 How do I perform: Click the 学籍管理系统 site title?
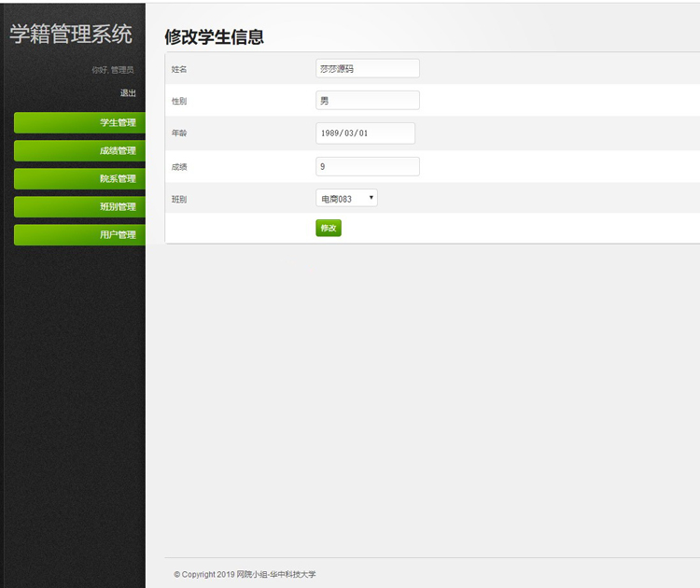click(71, 35)
